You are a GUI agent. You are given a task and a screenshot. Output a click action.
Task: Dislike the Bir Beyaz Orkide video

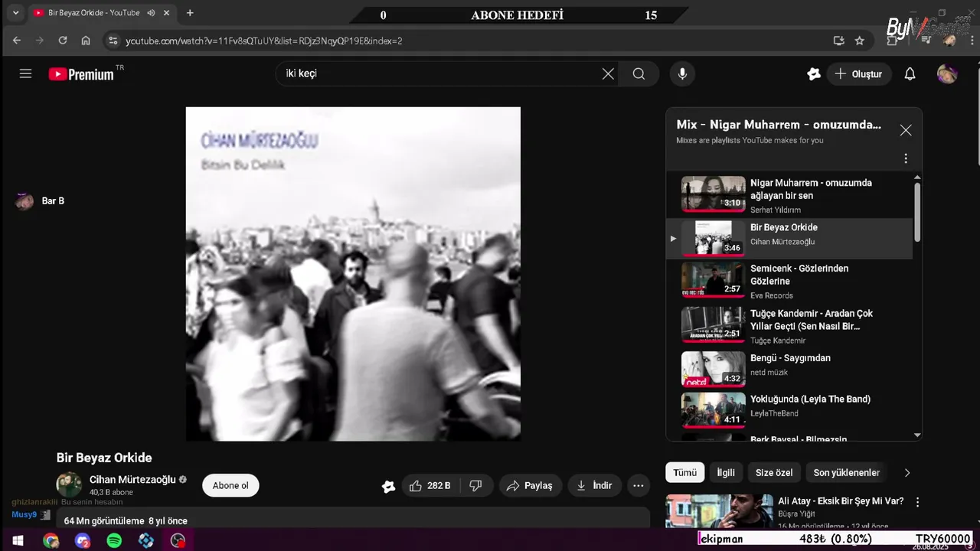[475, 486]
